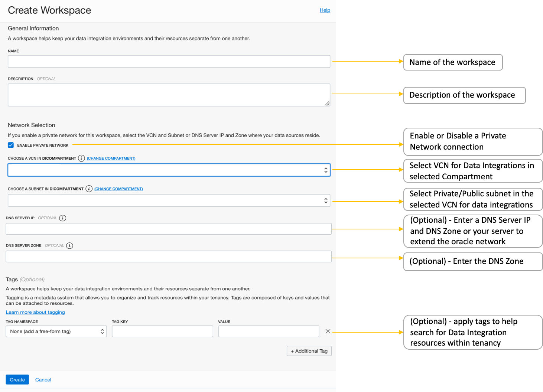Expand the Tag Namespace dropdown
543x392 pixels.
56,331
